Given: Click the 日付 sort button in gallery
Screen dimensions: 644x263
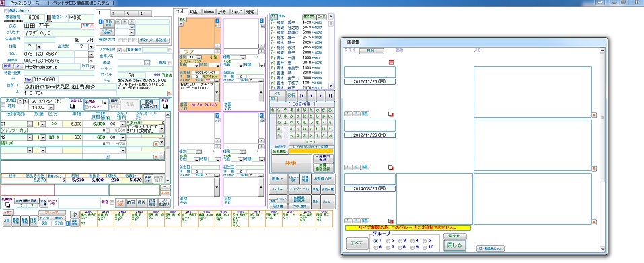Looking at the screenshot, I should pyautogui.click(x=371, y=51).
